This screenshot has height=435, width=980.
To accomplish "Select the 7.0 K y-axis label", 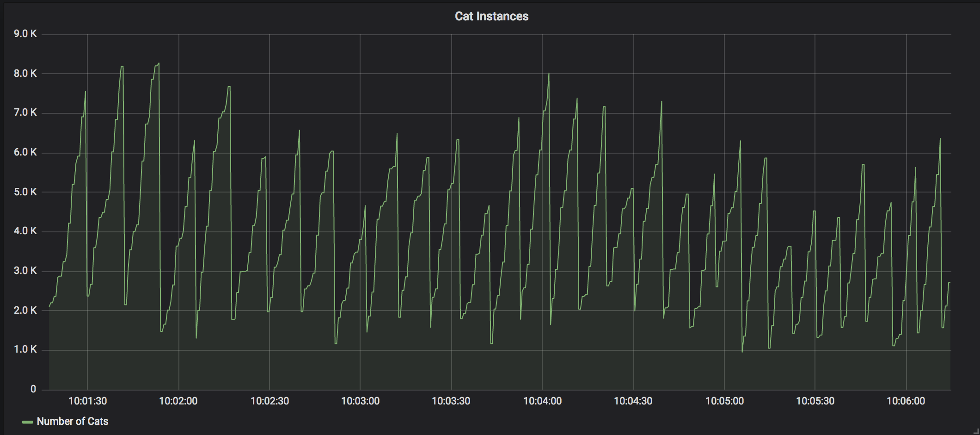I will tap(25, 112).
